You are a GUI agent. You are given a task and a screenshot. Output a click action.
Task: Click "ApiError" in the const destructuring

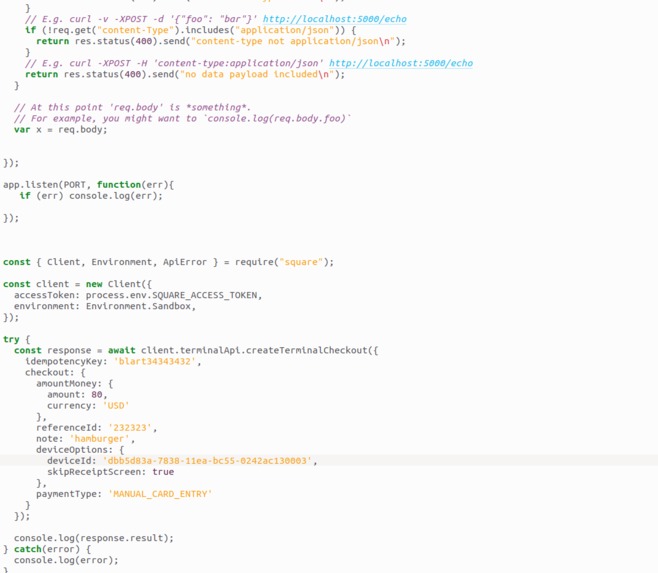[x=185, y=262]
